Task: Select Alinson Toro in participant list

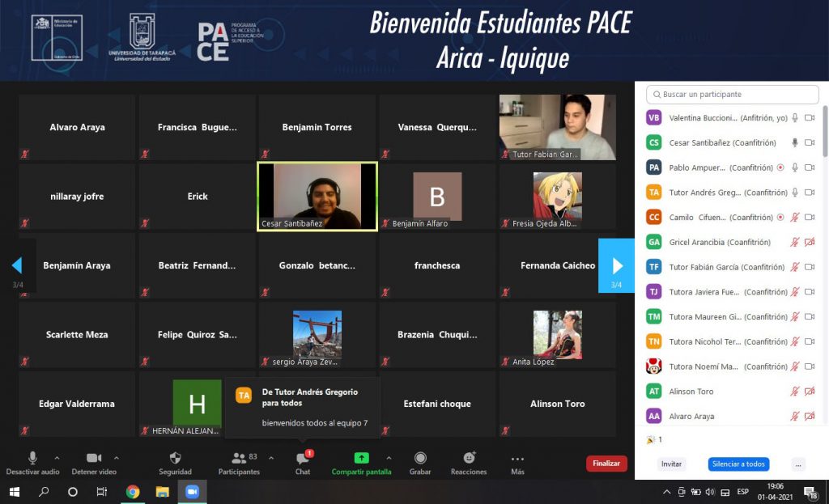Action: coord(691,392)
